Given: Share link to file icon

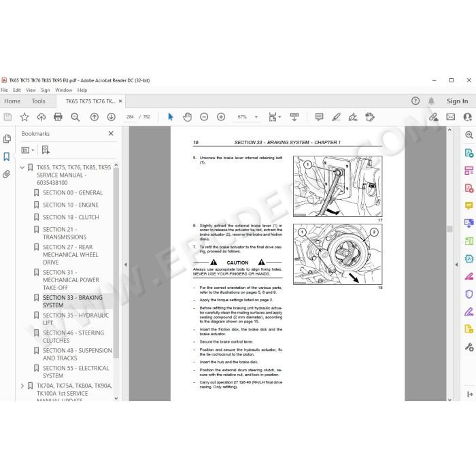Looking at the screenshot, I should 434,117.
